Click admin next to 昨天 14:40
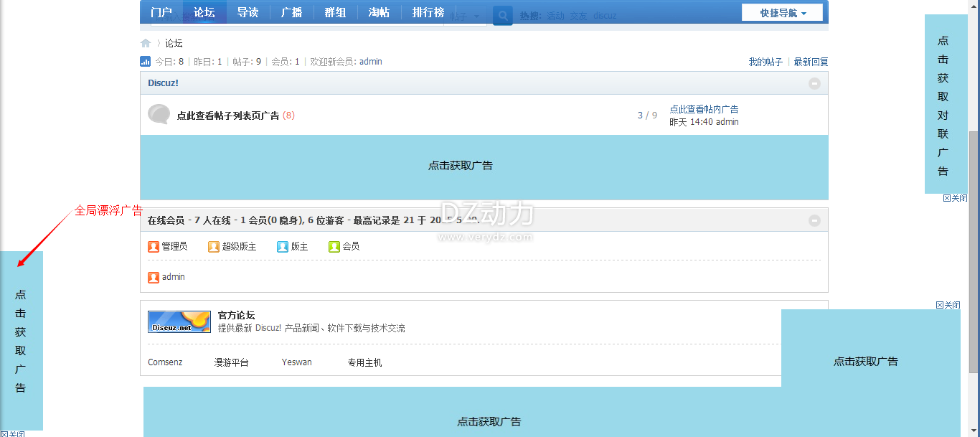This screenshot has height=437, width=980. point(727,122)
